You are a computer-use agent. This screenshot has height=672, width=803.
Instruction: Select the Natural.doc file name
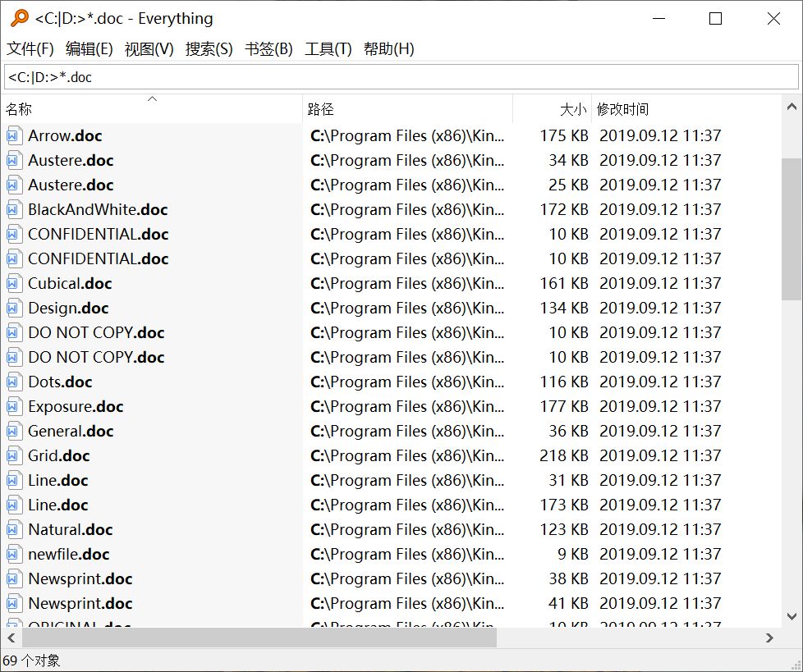click(x=71, y=530)
